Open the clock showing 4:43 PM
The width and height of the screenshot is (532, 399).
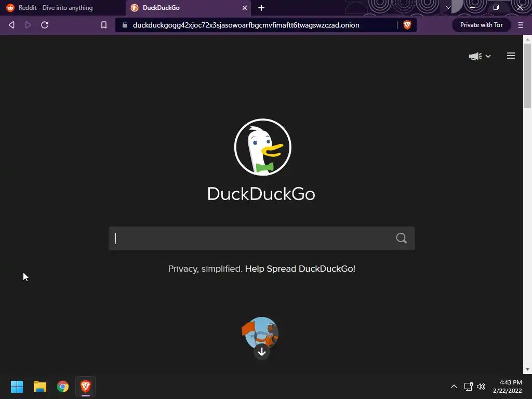coord(507,387)
